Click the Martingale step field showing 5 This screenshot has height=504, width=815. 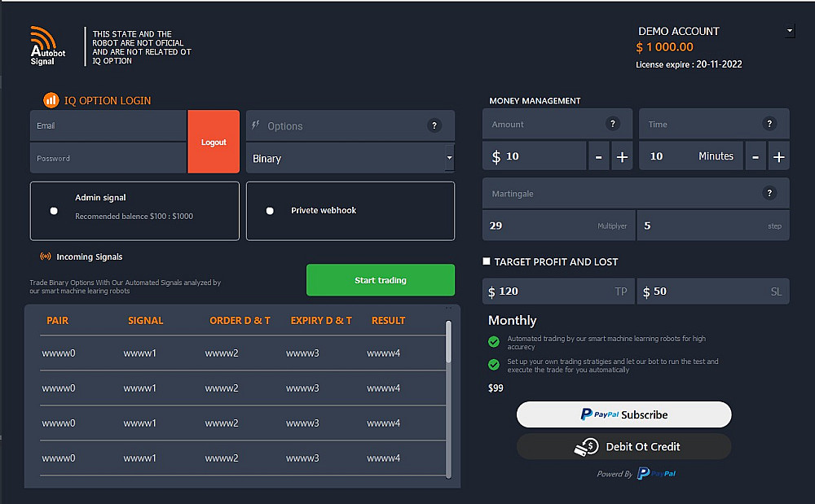pyautogui.click(x=713, y=226)
